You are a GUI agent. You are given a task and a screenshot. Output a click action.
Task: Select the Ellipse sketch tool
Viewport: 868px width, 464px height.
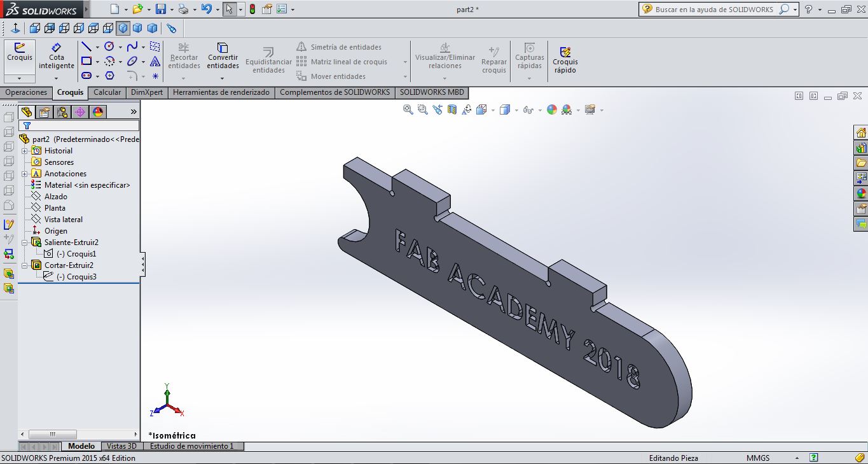click(x=132, y=62)
